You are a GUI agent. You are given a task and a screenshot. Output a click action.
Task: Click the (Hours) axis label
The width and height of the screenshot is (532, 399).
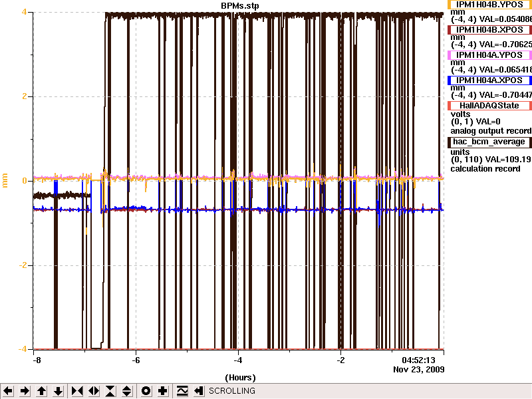coord(240,378)
